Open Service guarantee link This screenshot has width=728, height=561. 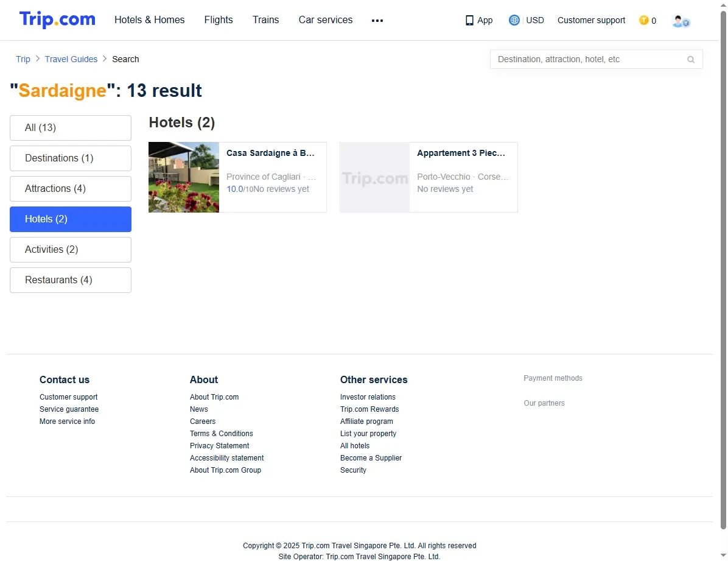[x=69, y=409]
